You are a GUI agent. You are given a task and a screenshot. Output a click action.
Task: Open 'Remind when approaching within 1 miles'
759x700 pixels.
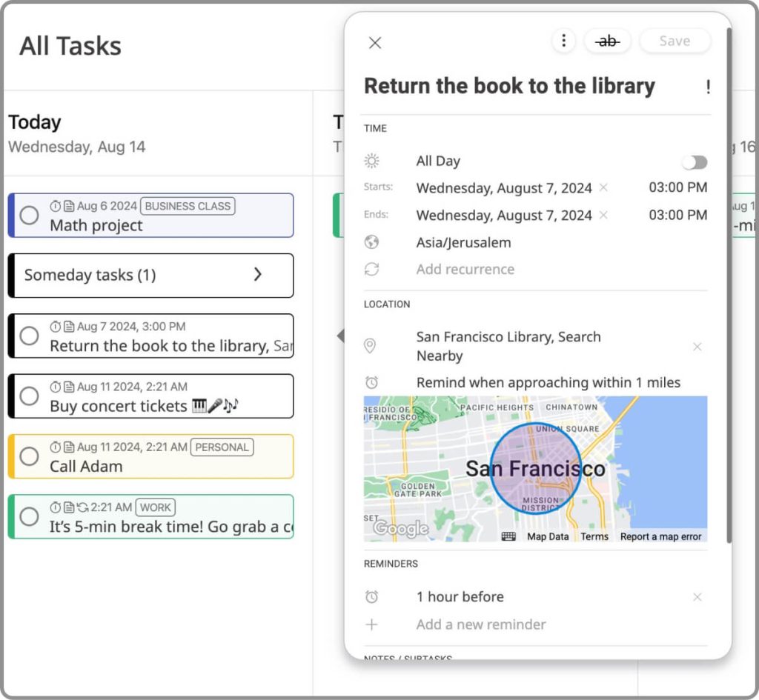point(548,383)
